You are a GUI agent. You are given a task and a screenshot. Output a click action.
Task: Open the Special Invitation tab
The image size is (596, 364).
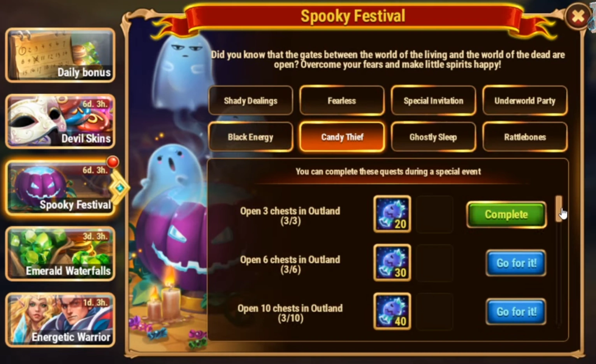point(433,101)
